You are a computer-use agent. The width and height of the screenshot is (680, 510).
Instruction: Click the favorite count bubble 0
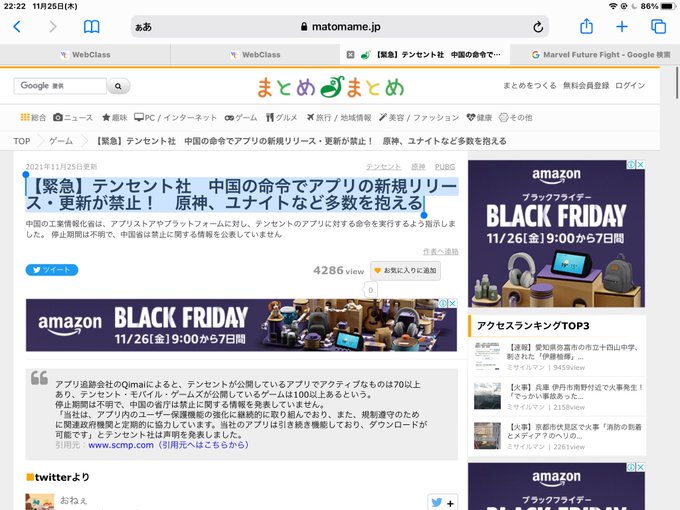pos(370,290)
